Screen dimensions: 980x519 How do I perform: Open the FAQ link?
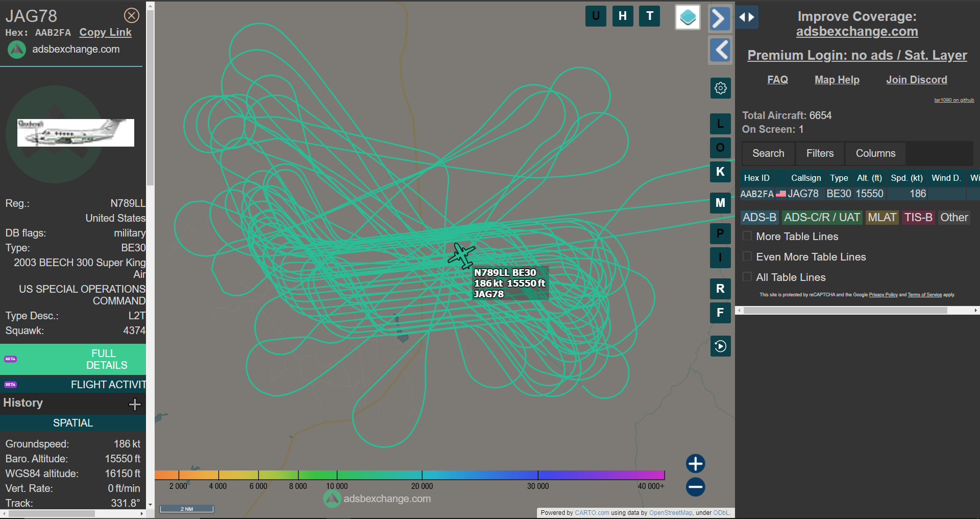point(777,80)
